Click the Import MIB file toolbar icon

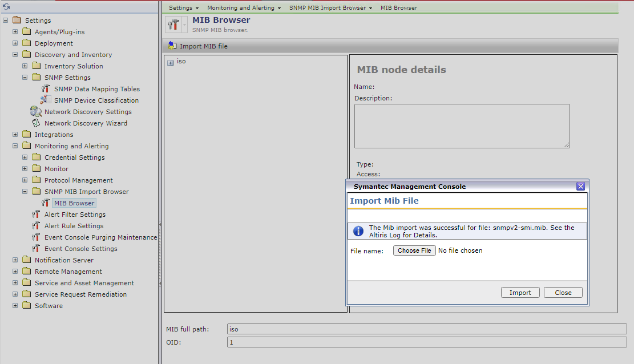[172, 46]
